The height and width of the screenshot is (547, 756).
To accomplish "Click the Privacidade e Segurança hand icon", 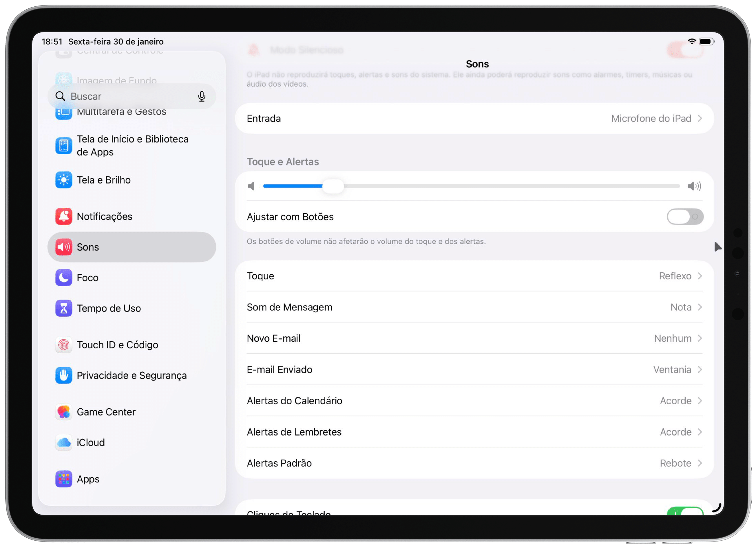I will 64,375.
